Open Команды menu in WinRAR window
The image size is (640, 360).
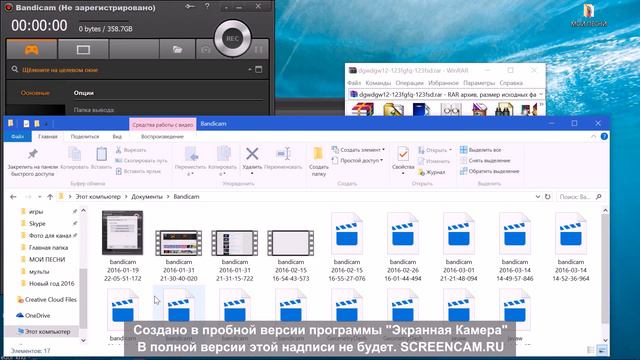(x=378, y=83)
